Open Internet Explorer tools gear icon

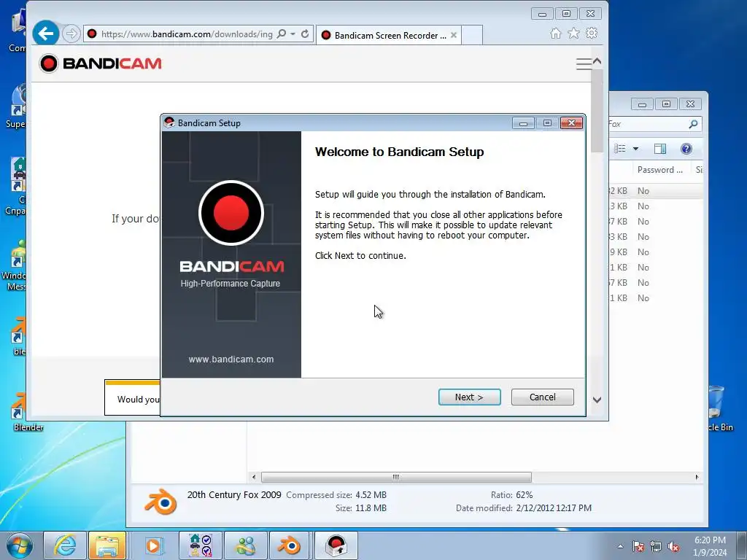pos(592,34)
